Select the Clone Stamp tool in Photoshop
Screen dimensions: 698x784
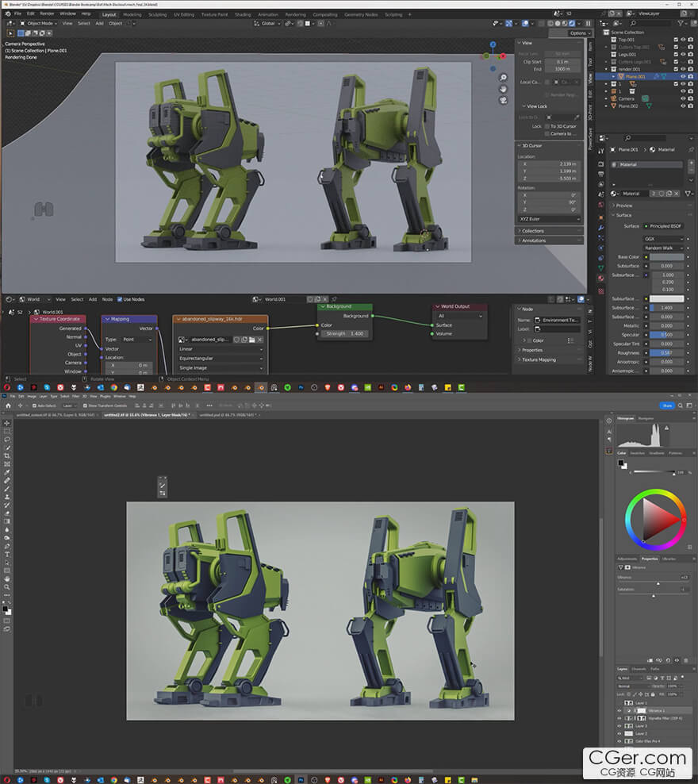pyautogui.click(x=7, y=497)
